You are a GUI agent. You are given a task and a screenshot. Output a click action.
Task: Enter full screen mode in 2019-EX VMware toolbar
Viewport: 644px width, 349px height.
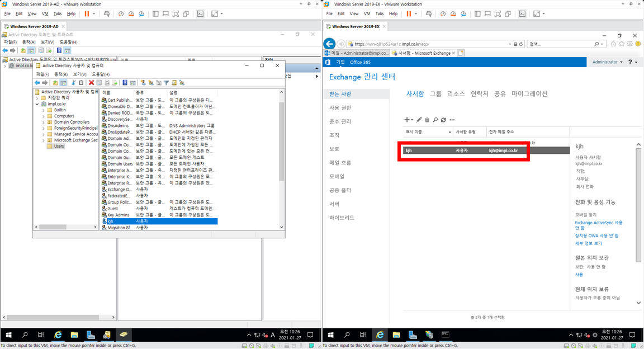tap(498, 13)
